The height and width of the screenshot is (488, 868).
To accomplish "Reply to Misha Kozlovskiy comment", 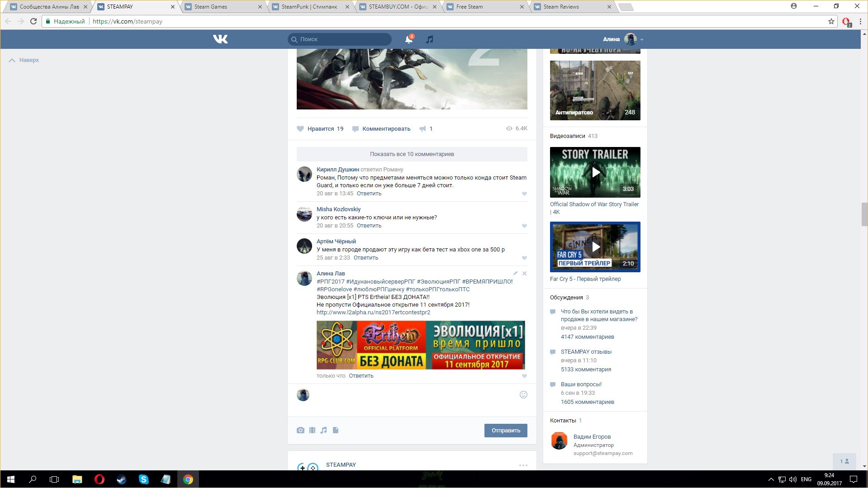I will click(369, 226).
